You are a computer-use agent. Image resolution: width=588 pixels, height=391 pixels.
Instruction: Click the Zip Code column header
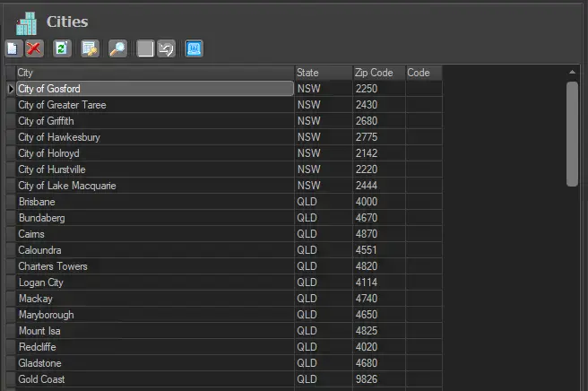(x=378, y=73)
